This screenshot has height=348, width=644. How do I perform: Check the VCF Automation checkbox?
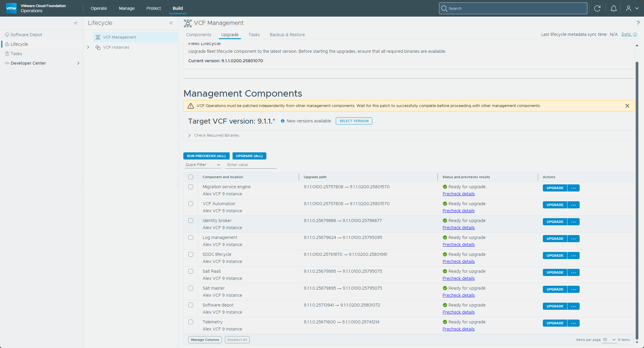click(x=191, y=204)
